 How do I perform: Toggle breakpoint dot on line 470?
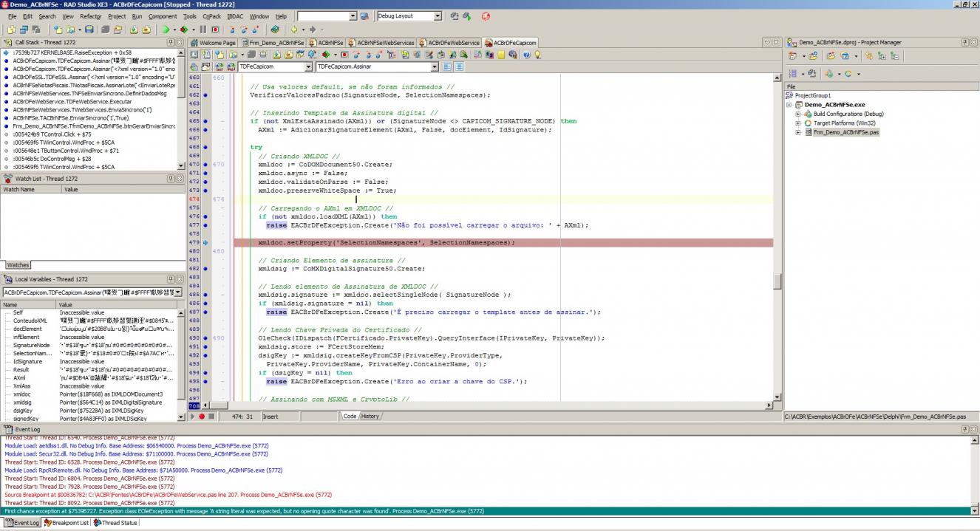pyautogui.click(x=205, y=164)
